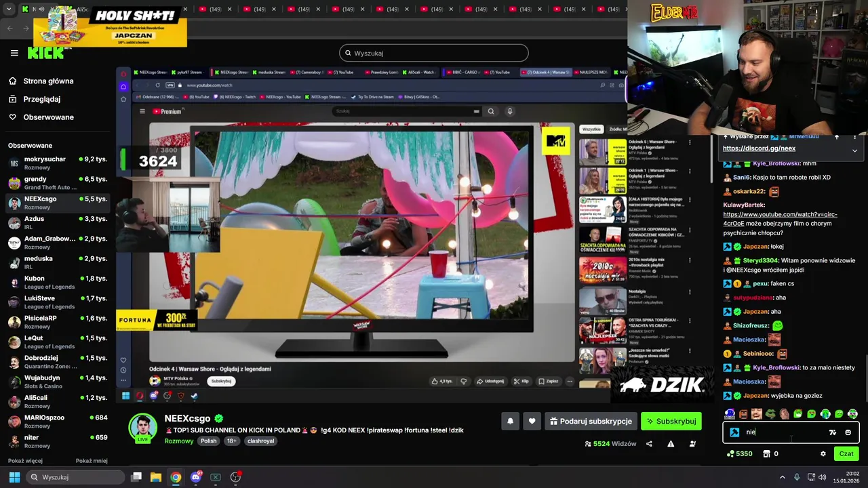Open PisicelaRP's channel
Screen dimensions: 868x488
click(x=58, y=321)
